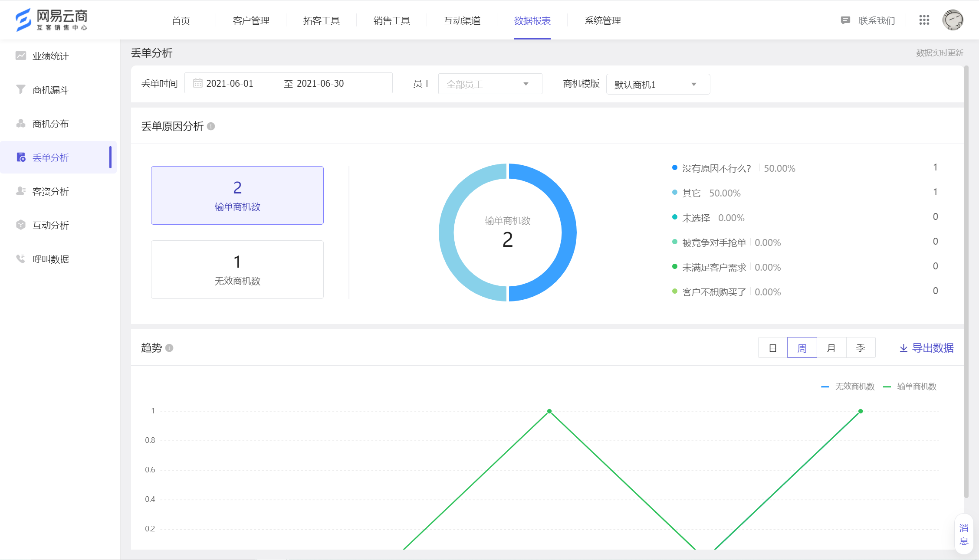979x560 pixels.
Task: Click the end date 2021-06-30
Action: pyautogui.click(x=320, y=83)
